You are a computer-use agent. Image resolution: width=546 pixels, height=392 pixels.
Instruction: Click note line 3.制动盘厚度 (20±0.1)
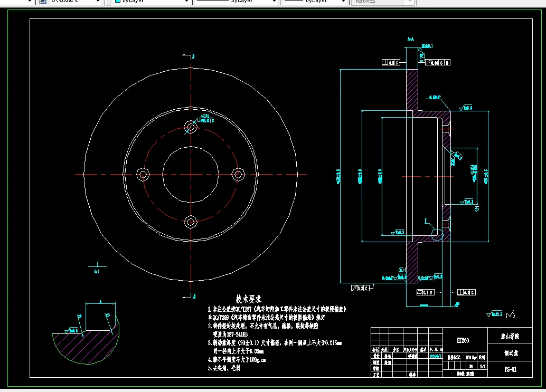click(x=275, y=342)
